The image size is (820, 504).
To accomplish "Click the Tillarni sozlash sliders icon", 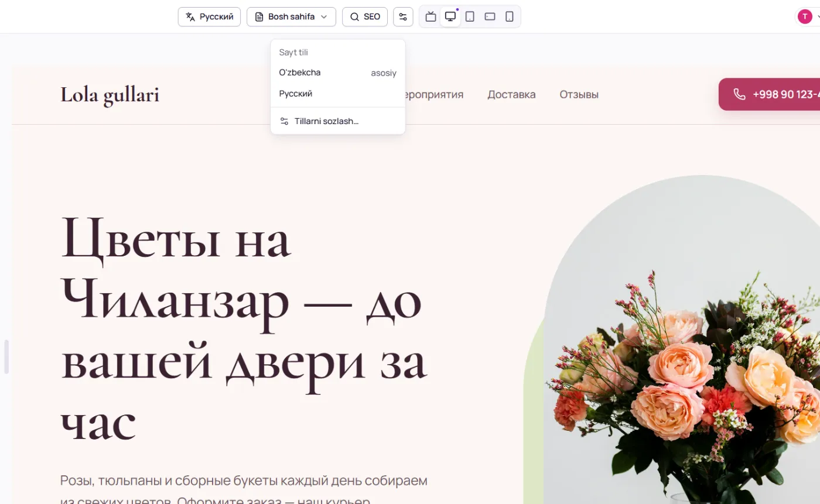I will pyautogui.click(x=284, y=121).
